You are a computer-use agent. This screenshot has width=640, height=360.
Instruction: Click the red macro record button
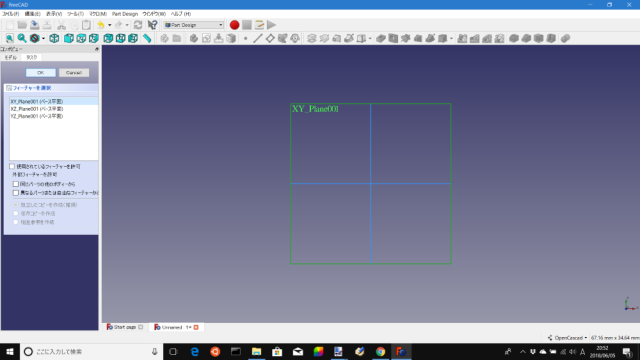pyautogui.click(x=234, y=25)
